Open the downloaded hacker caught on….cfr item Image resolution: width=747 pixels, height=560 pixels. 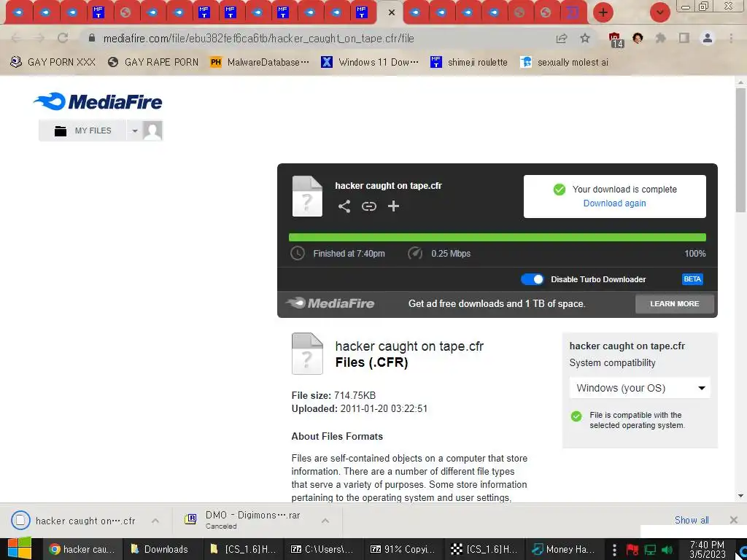74,521
